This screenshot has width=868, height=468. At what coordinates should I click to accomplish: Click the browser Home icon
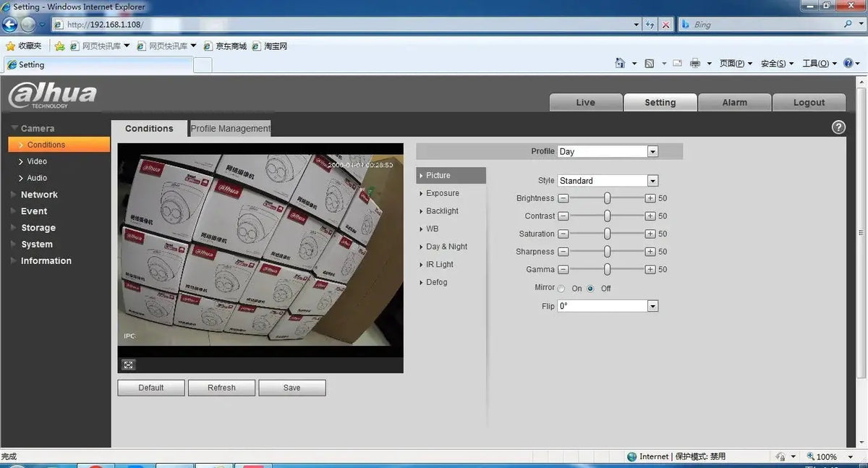620,63
